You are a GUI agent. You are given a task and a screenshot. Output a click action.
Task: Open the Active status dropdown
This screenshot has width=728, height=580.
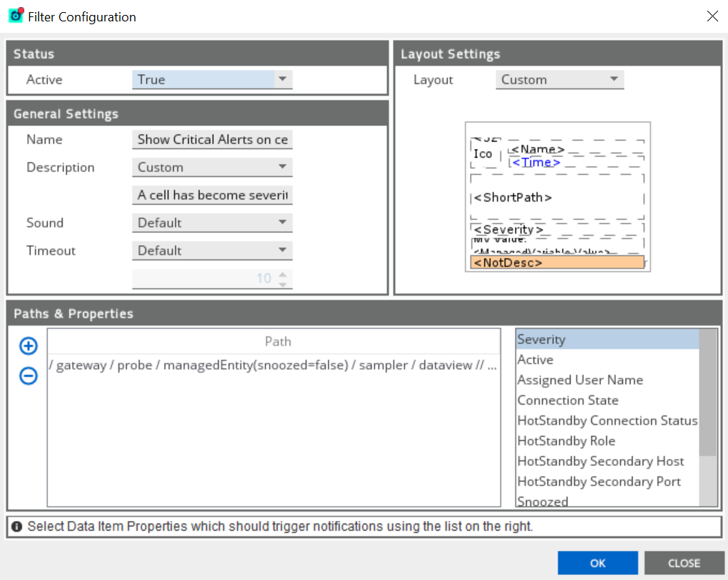[212, 80]
